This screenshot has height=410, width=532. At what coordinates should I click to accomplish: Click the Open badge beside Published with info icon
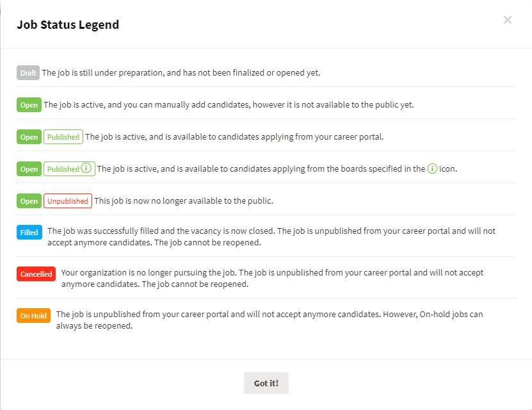tap(29, 169)
